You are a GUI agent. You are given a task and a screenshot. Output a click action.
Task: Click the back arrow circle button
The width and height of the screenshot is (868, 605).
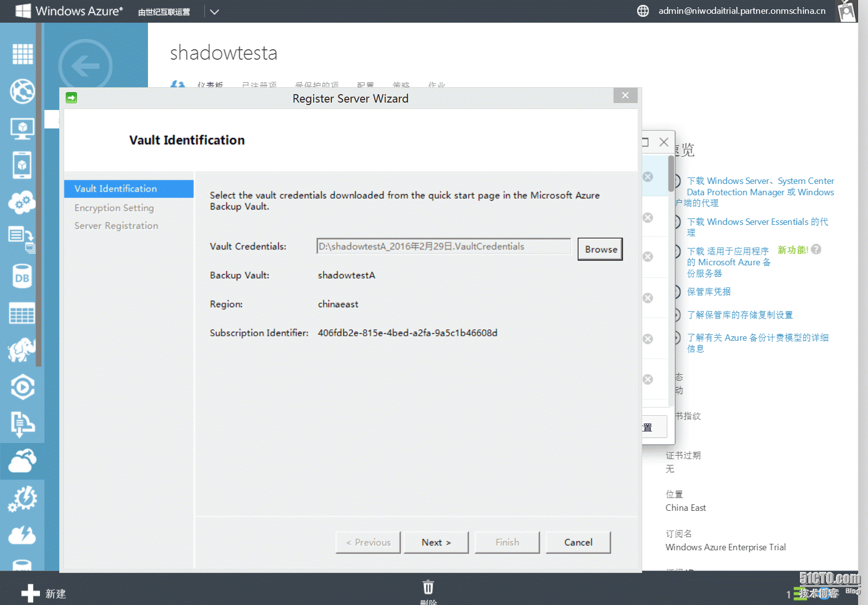[x=85, y=66]
